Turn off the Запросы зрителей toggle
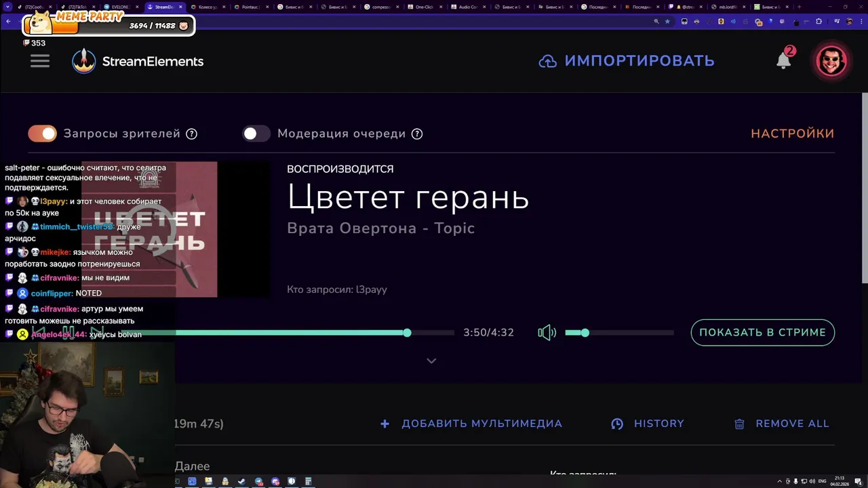Screen dimensions: 868x488 tap(42, 134)
